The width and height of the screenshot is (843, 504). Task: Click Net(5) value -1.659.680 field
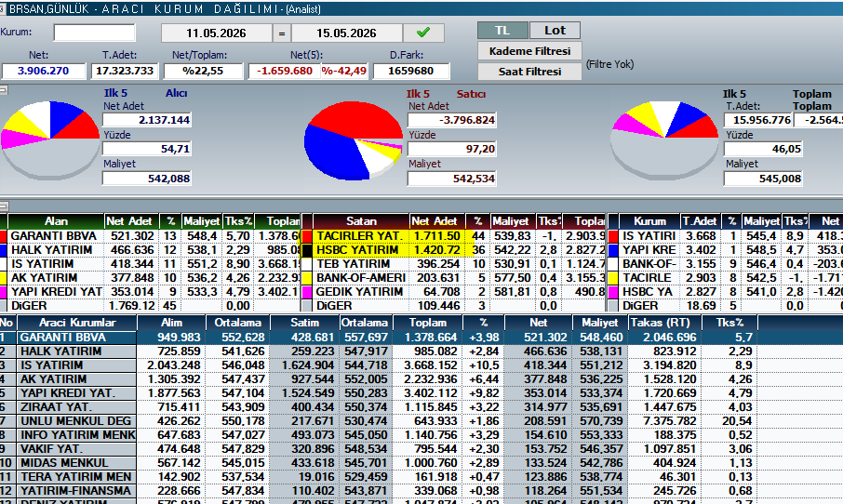pyautogui.click(x=285, y=71)
